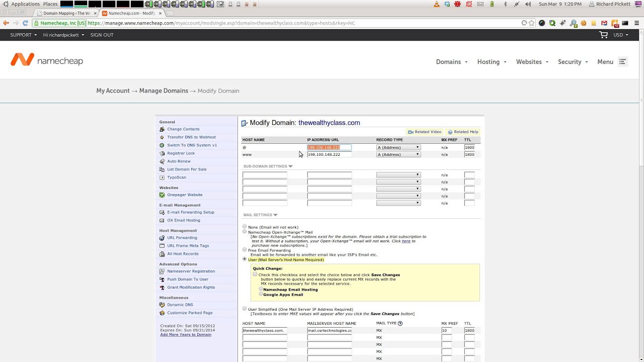Click the Menu list icon in the site header

pyautogui.click(x=622, y=62)
